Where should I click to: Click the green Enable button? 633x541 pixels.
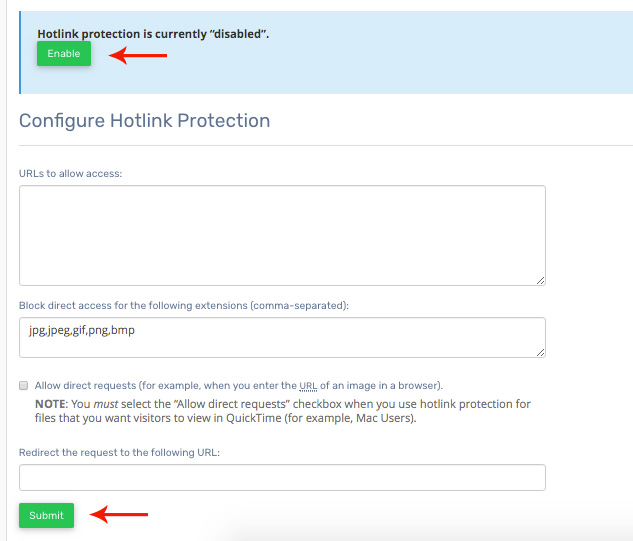64,54
